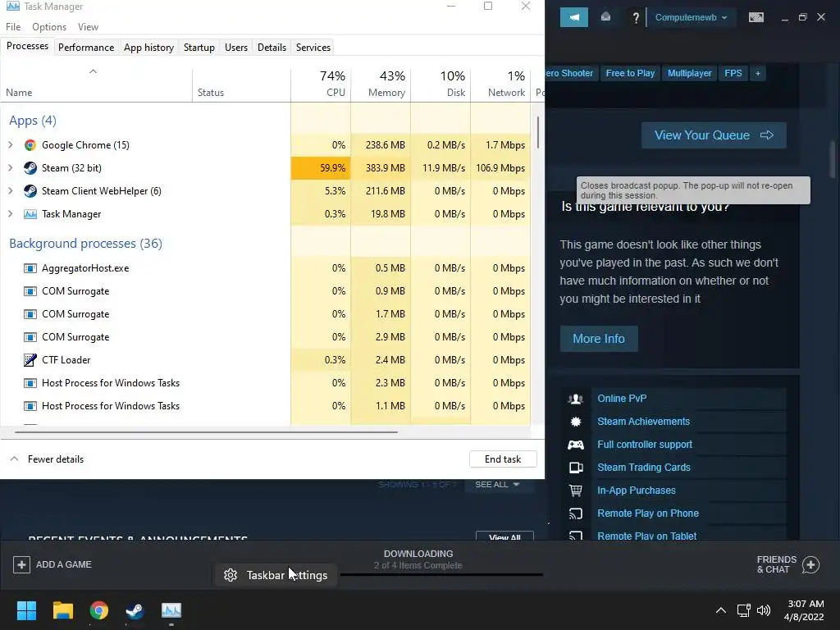Click Task Manager's vertical scrollbar thumb
Image resolution: width=840 pixels, height=630 pixels.
537,133
